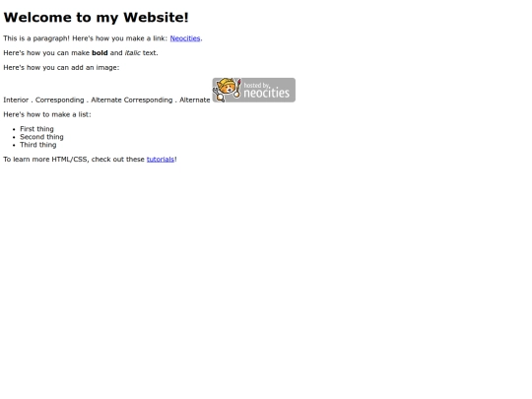
Task: Click the bullet before "Second thing"
Action: 14,137
